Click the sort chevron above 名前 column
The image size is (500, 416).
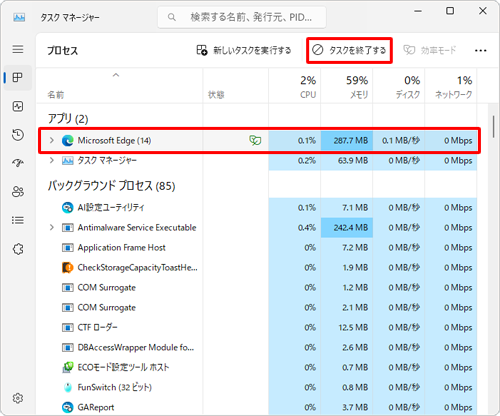tap(116, 75)
